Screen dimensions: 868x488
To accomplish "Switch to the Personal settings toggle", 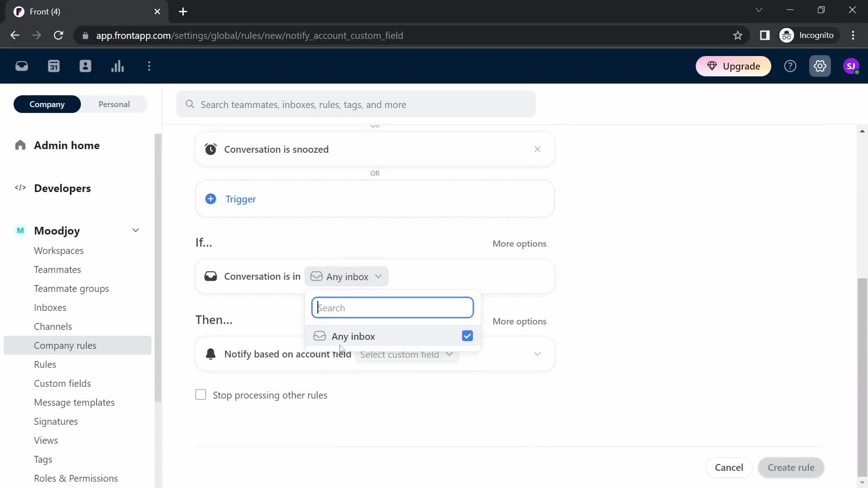I will point(114,104).
